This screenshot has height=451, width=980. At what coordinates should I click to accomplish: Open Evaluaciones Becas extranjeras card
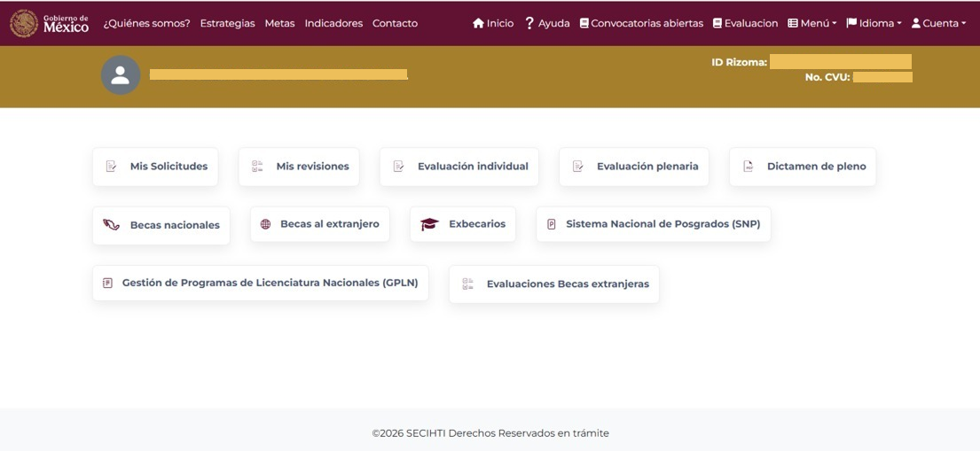tap(554, 284)
